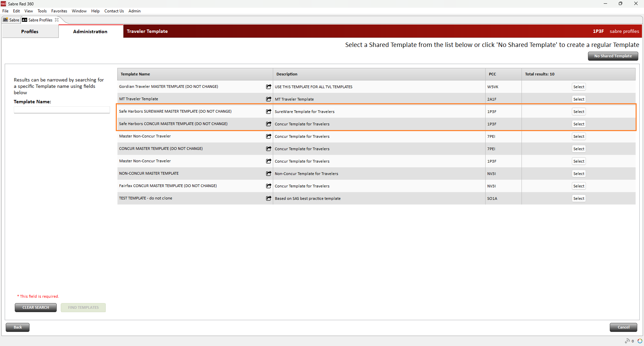Open the Window menu

(79, 11)
